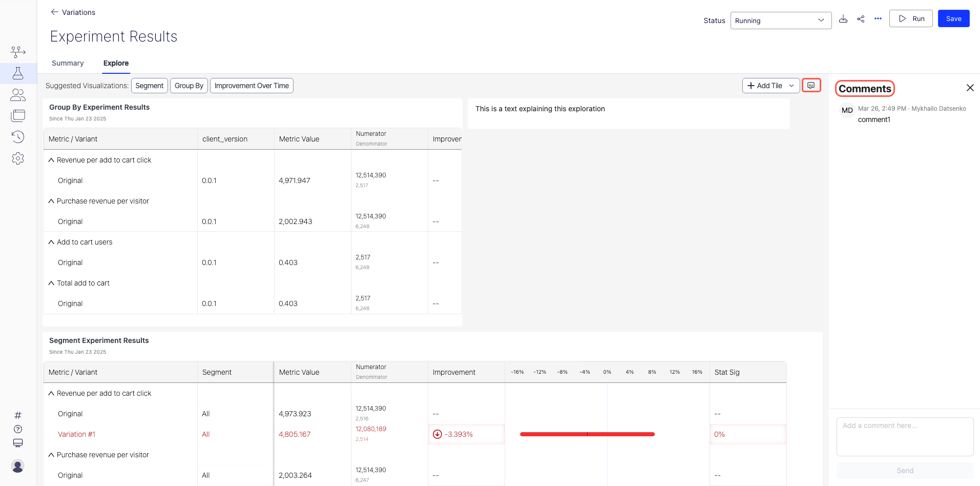Collapse the Add to cart users row

coord(51,242)
